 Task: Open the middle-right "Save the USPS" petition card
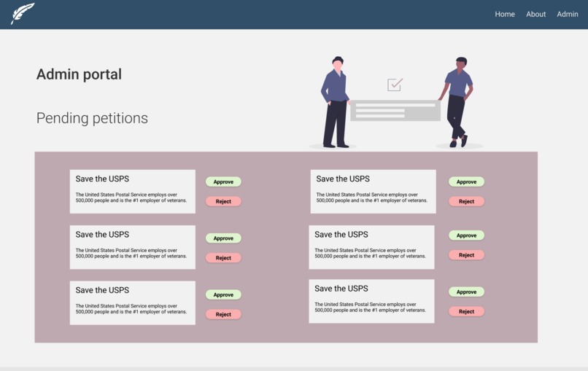point(371,247)
